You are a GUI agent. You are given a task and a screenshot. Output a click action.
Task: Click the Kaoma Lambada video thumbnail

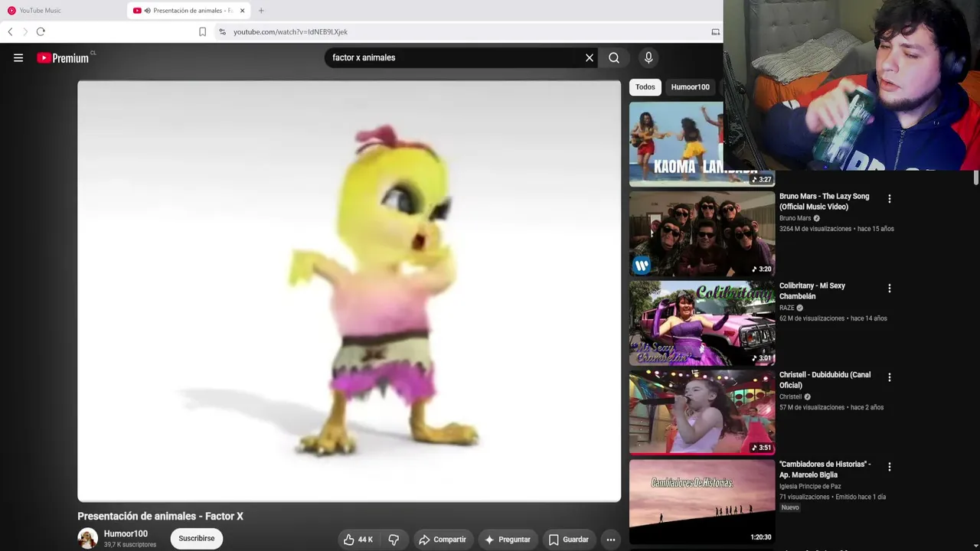(676, 144)
